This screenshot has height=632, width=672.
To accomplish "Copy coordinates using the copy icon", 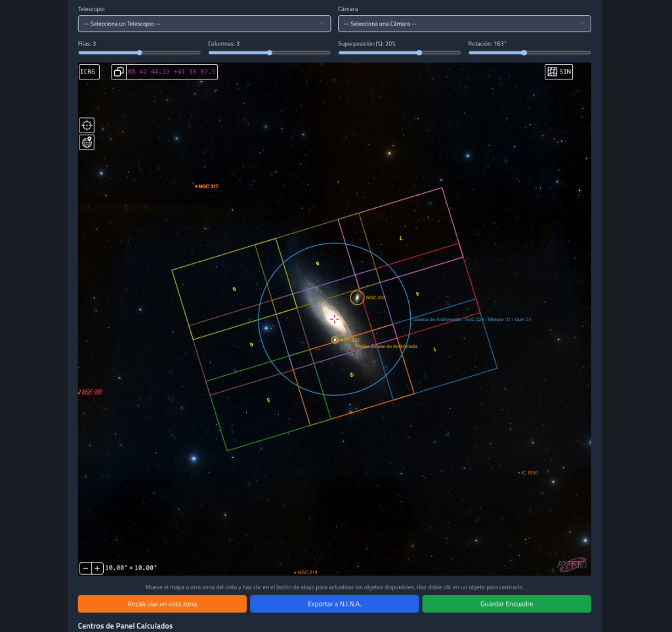I will pos(119,72).
